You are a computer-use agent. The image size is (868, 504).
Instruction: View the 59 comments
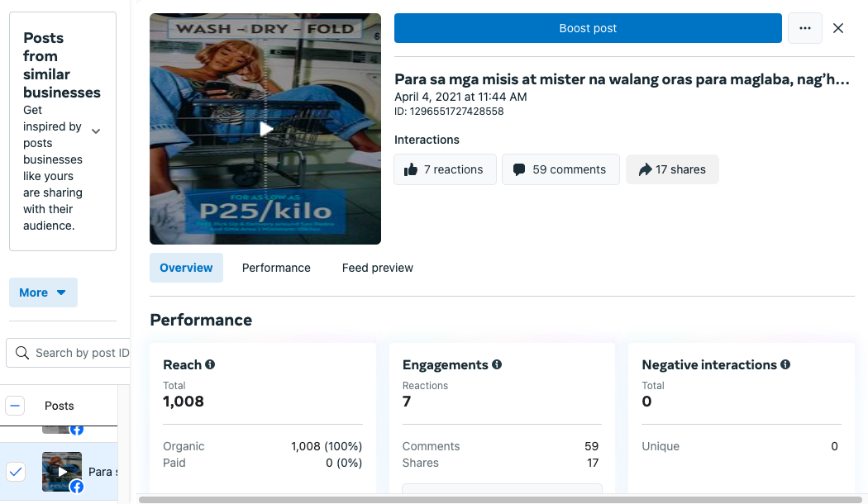point(560,169)
